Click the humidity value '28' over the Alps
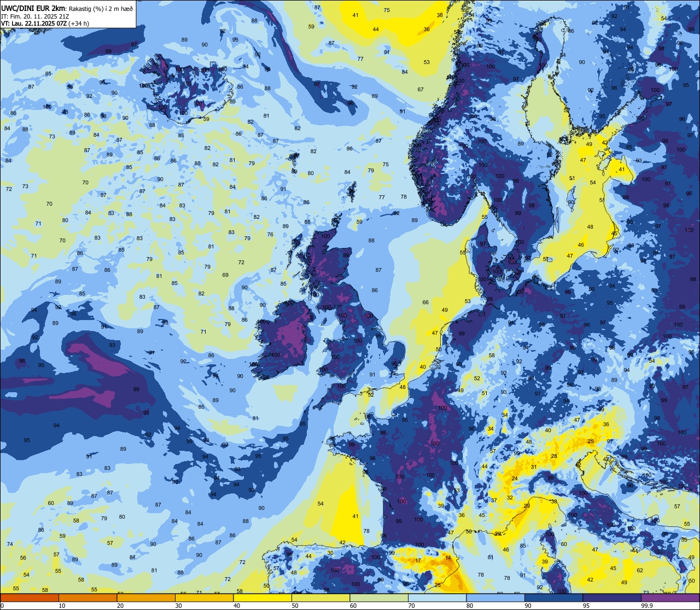 point(554,456)
